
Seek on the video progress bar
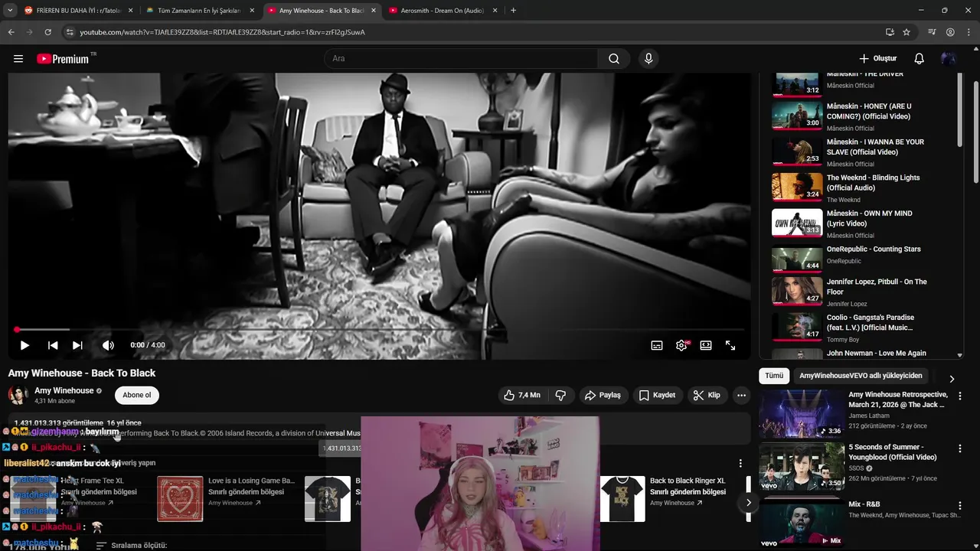tap(380, 330)
